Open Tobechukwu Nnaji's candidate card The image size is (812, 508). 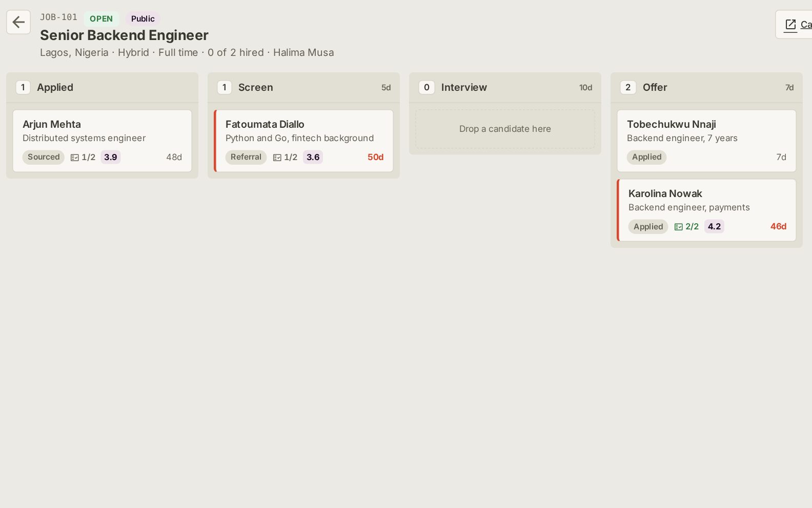706,141
